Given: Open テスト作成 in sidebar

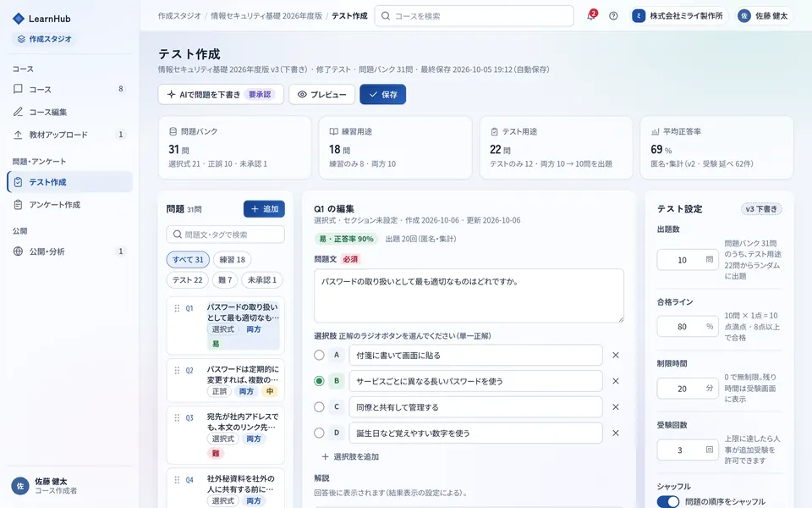Looking at the screenshot, I should 69,182.
